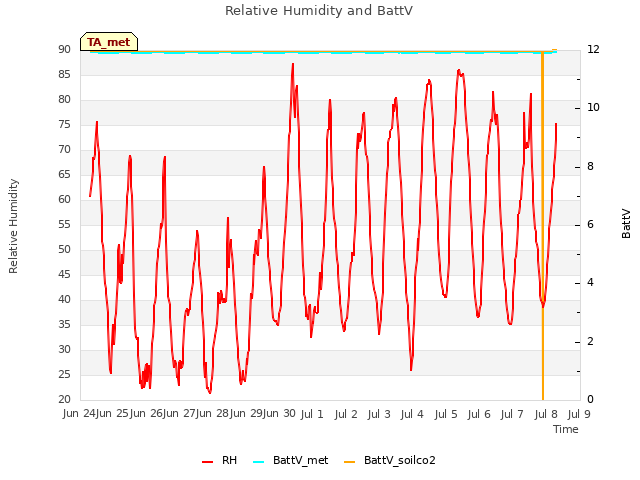This screenshot has width=640, height=480.
Task: Click the Relative Humidity axis title
Action: point(13,226)
